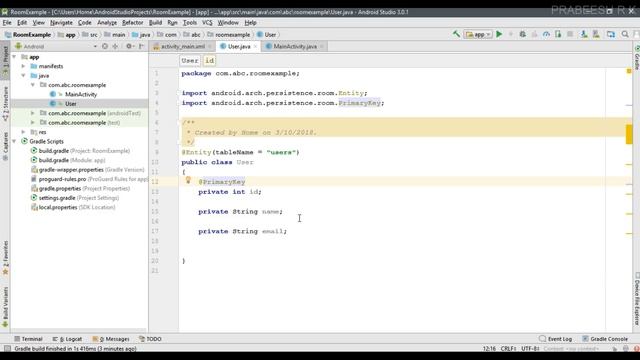640x360 pixels.
Task: Select local.properties in the project tree
Action: (73, 207)
